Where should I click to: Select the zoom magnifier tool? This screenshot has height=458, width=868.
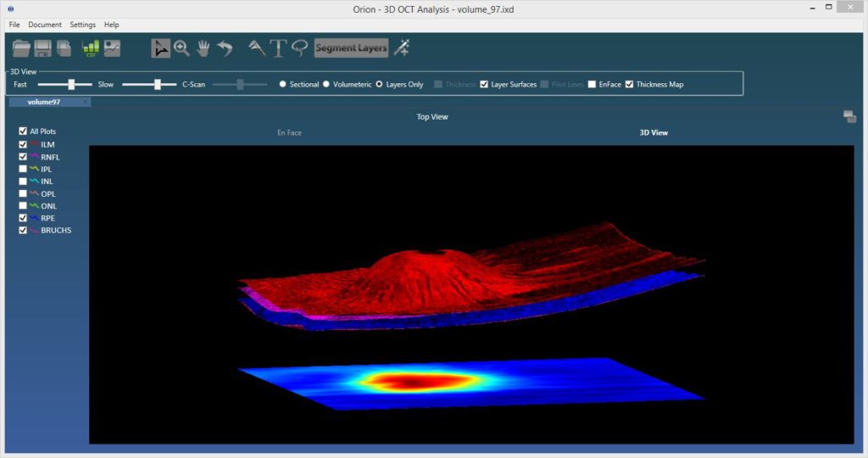181,48
